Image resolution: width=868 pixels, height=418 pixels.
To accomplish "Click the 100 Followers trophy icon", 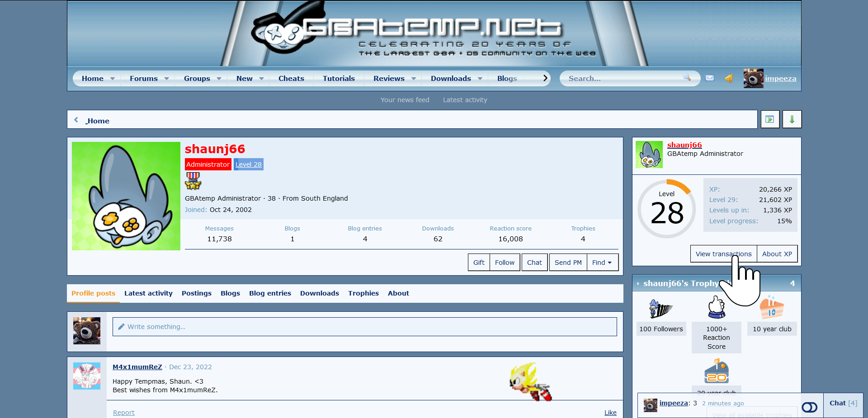I will tap(661, 309).
